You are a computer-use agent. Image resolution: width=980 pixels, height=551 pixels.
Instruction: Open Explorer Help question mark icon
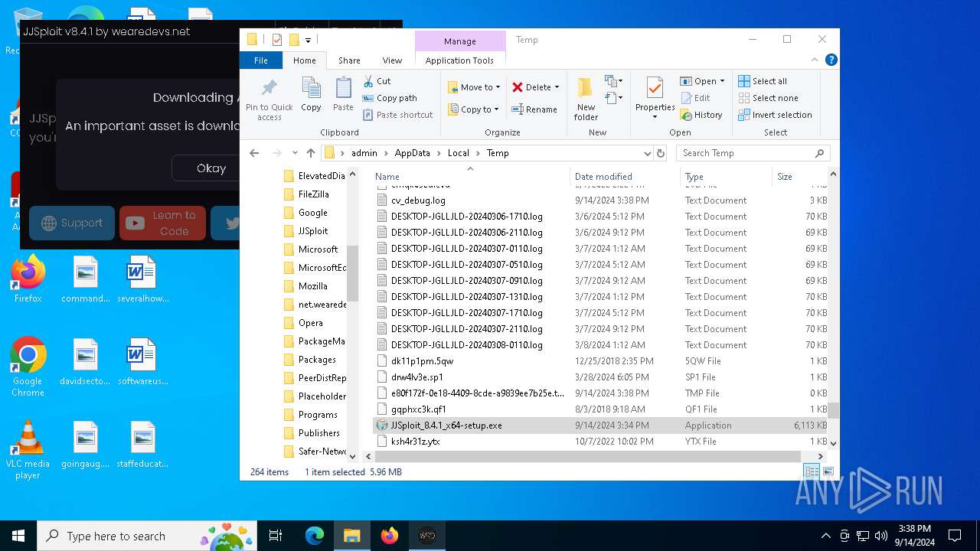(x=831, y=60)
